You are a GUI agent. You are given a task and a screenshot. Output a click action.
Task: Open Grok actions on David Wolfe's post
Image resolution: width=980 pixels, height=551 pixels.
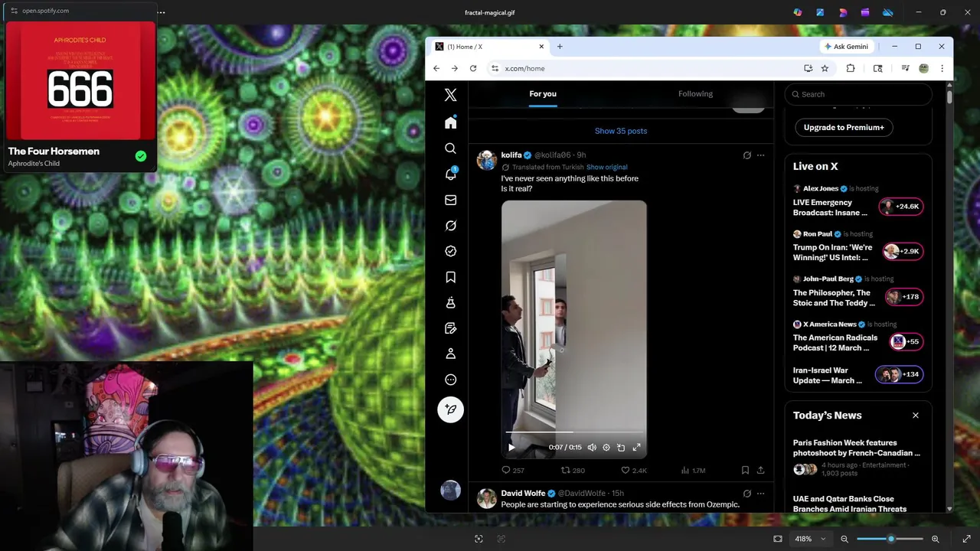[x=747, y=494]
